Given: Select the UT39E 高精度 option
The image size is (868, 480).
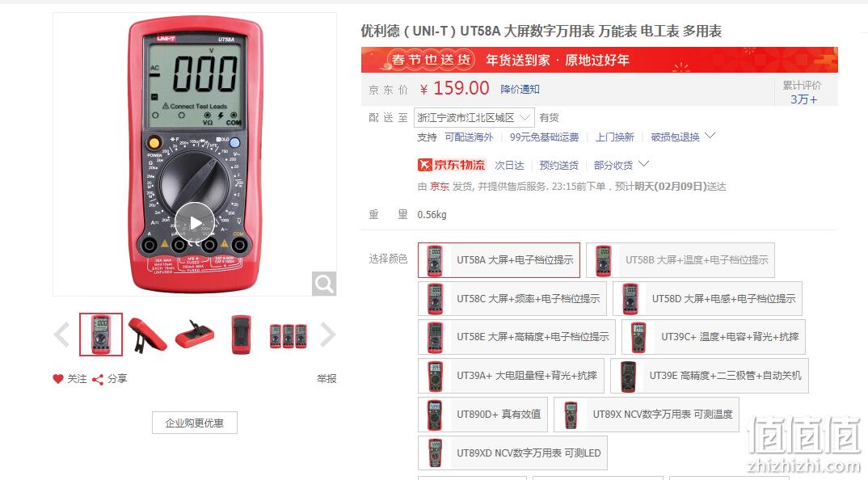Looking at the screenshot, I should tap(710, 376).
